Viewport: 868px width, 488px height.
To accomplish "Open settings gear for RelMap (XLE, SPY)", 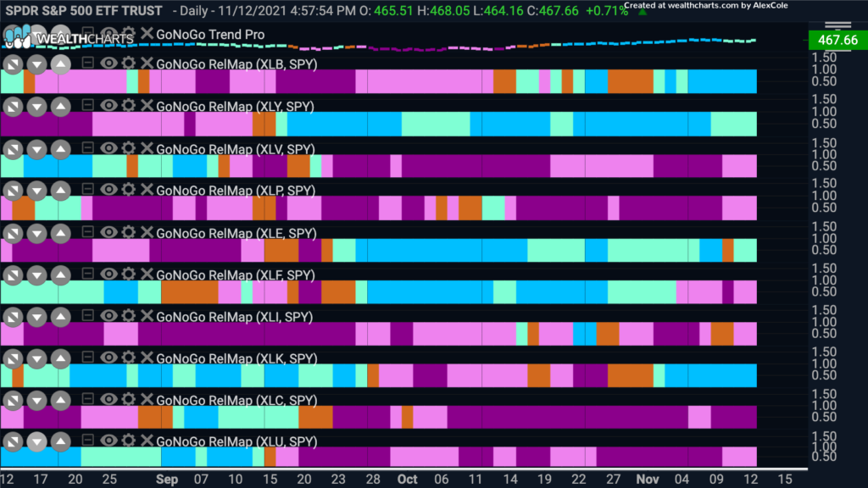I will point(128,232).
